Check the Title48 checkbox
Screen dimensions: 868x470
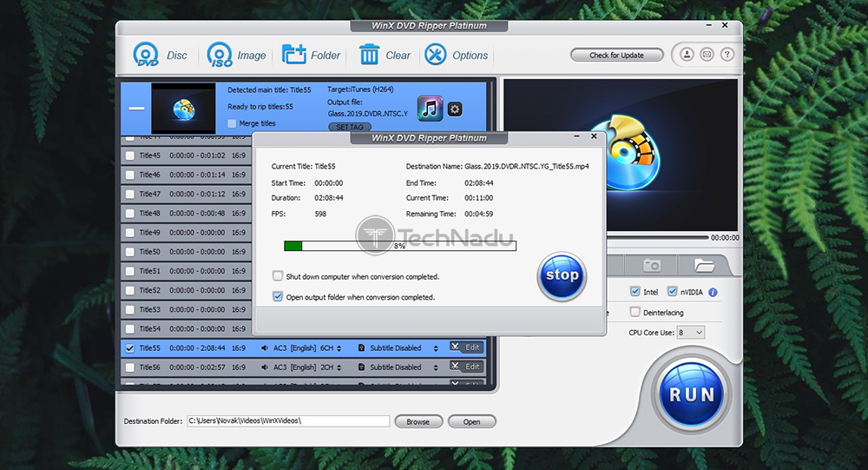tap(129, 214)
